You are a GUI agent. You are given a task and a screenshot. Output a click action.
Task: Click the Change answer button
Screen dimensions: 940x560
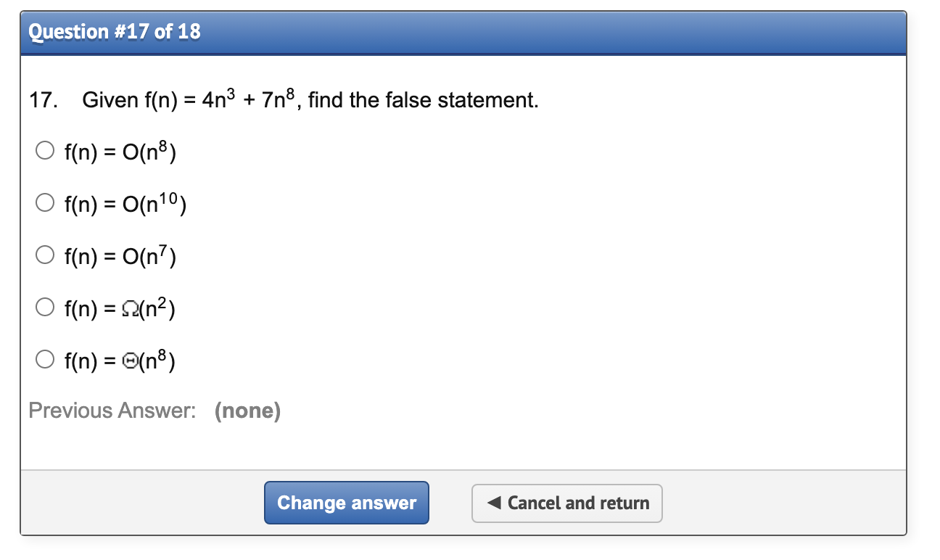(346, 503)
